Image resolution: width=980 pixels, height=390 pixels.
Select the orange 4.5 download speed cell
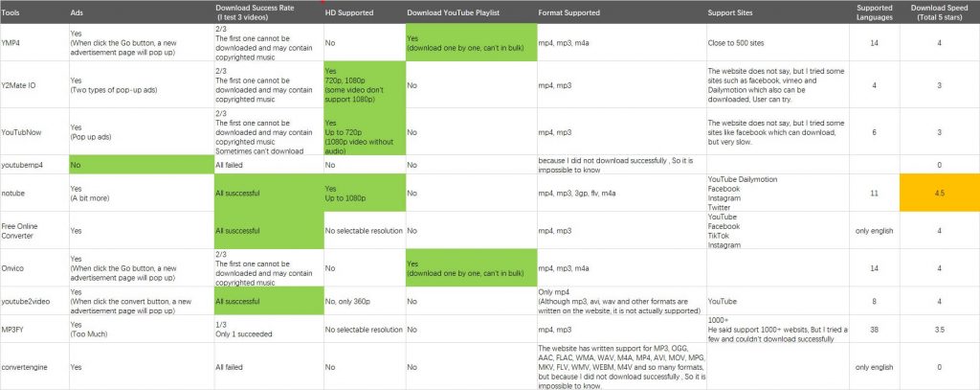click(940, 193)
